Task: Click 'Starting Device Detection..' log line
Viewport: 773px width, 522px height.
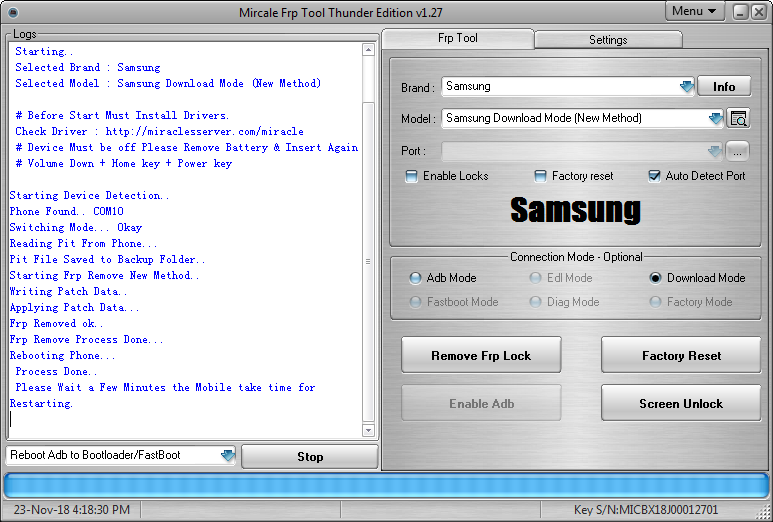Action: [89, 196]
